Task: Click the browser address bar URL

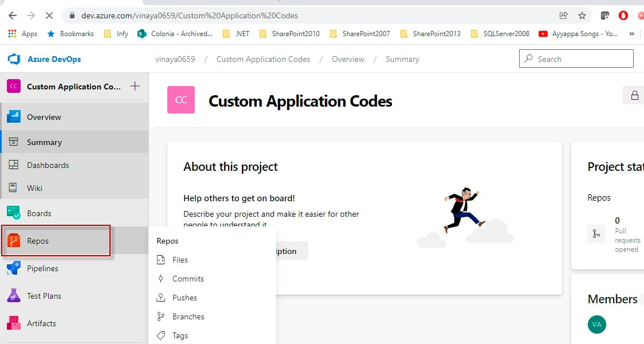Action: 189,15
